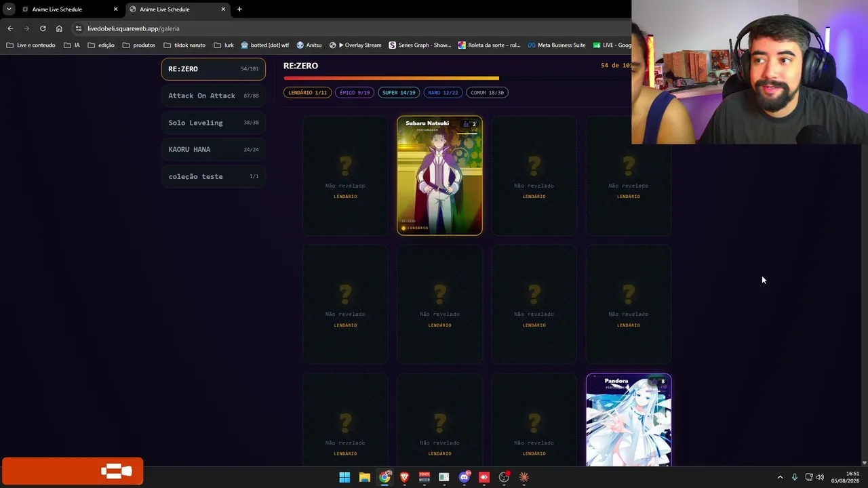Open the 'produtos' bookmark folder
Viewport: 868px width, 488px height.
click(139, 45)
